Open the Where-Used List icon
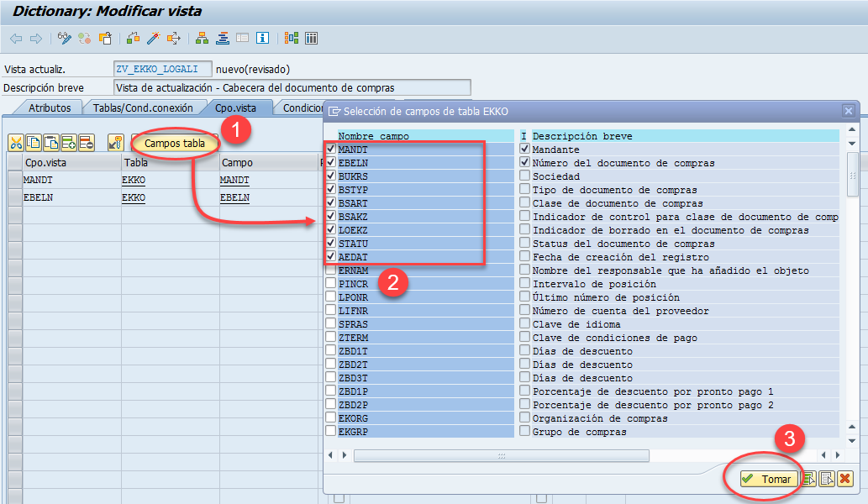This screenshot has width=868, height=504. click(x=173, y=38)
